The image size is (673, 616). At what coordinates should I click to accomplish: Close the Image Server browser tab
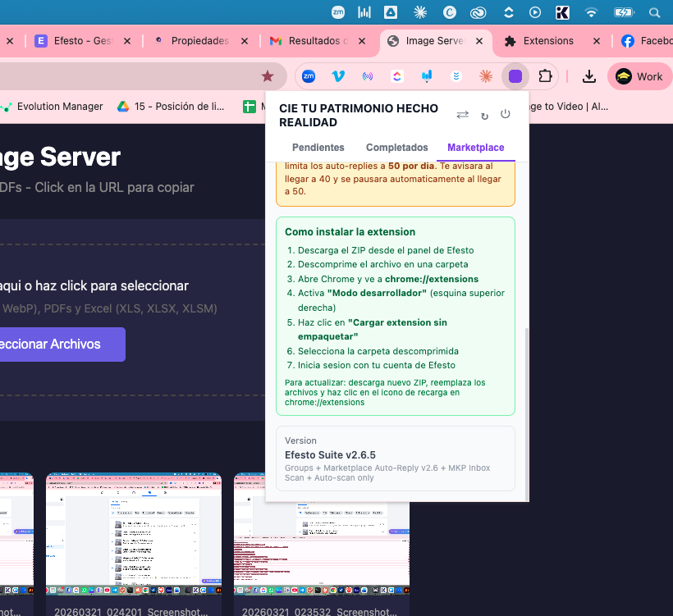[478, 41]
